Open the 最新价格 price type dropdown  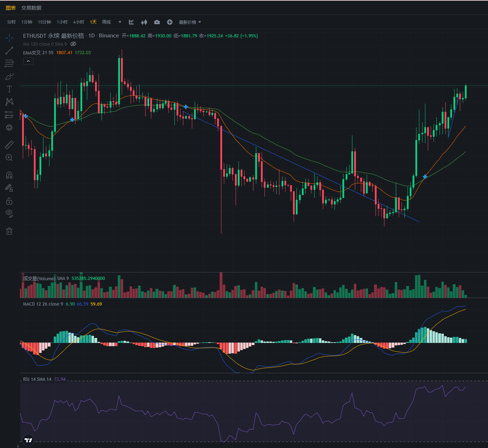tap(190, 22)
